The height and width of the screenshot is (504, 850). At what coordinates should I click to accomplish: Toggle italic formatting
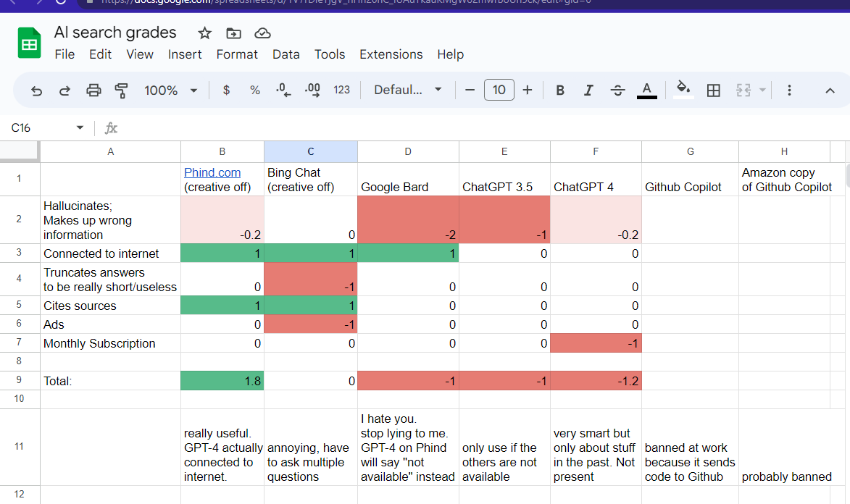588,90
